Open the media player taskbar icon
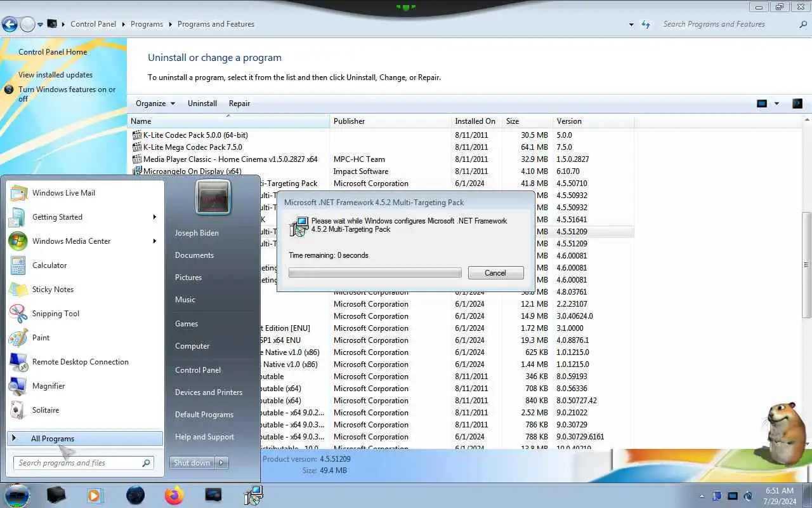 point(95,495)
